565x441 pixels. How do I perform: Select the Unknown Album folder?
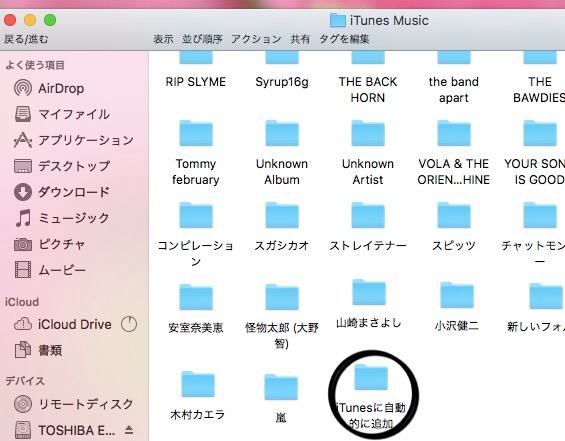(282, 133)
